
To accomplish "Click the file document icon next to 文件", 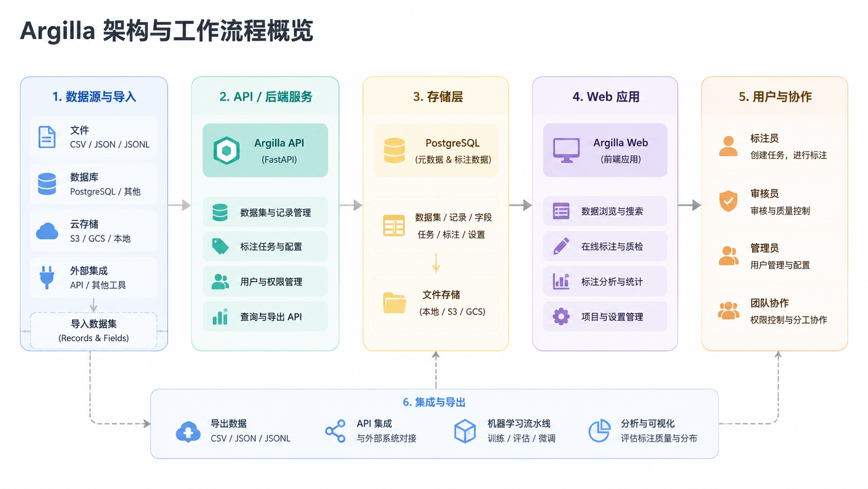I will pyautogui.click(x=47, y=137).
